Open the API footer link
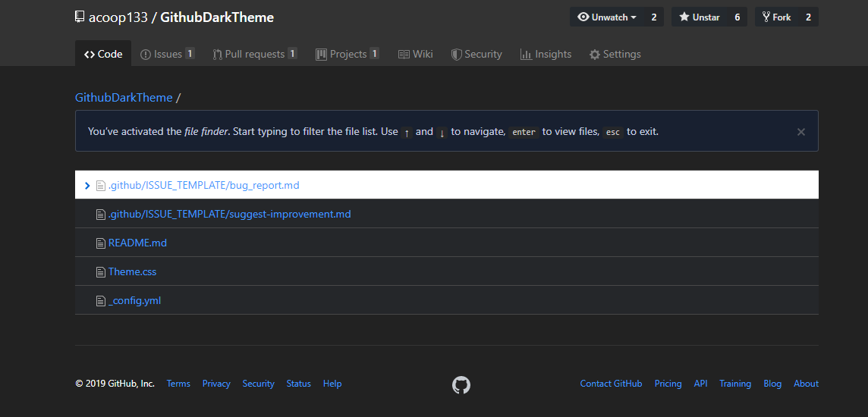The width and height of the screenshot is (868, 417). click(701, 384)
